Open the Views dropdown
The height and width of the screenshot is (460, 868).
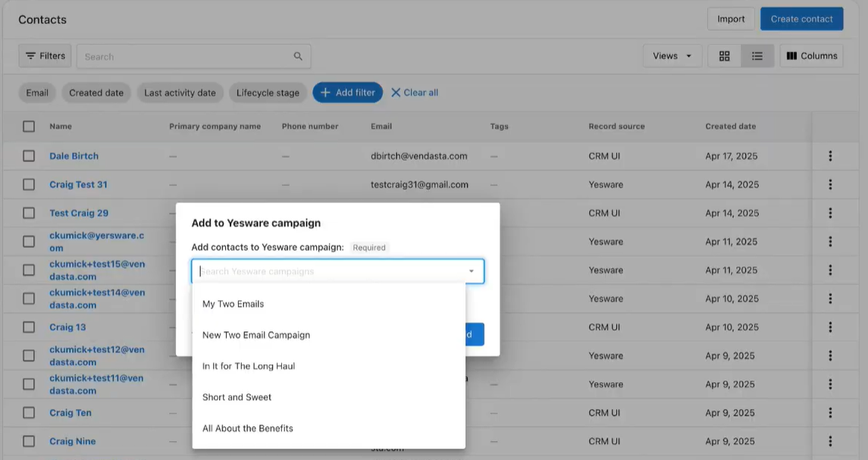tap(672, 56)
